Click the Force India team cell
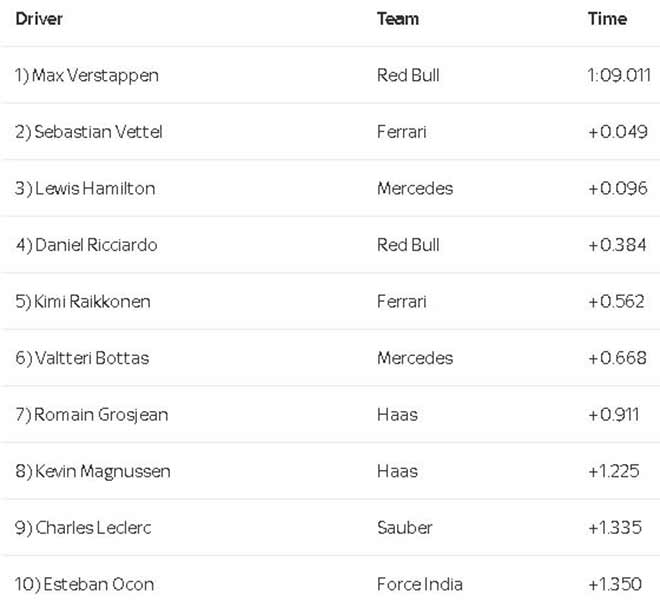 (420, 584)
